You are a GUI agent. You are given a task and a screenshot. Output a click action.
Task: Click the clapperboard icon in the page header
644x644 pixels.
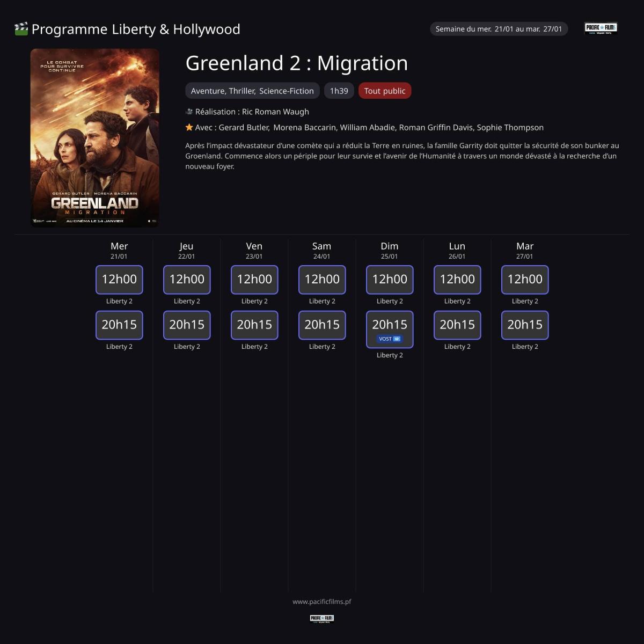[x=20, y=29]
